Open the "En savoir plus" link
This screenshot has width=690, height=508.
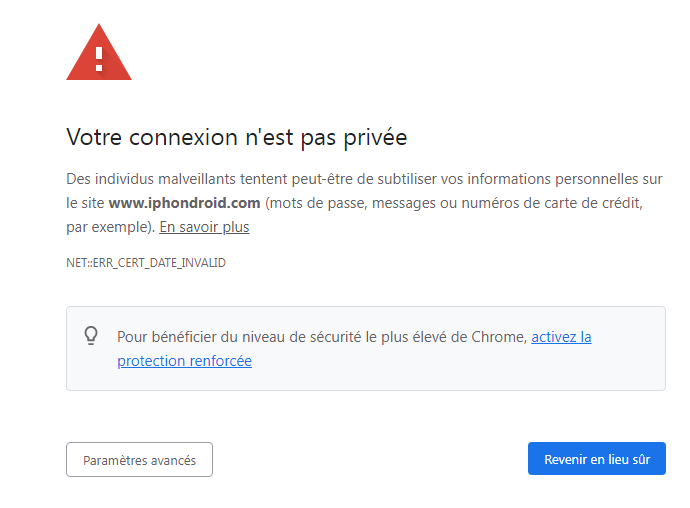(x=204, y=227)
